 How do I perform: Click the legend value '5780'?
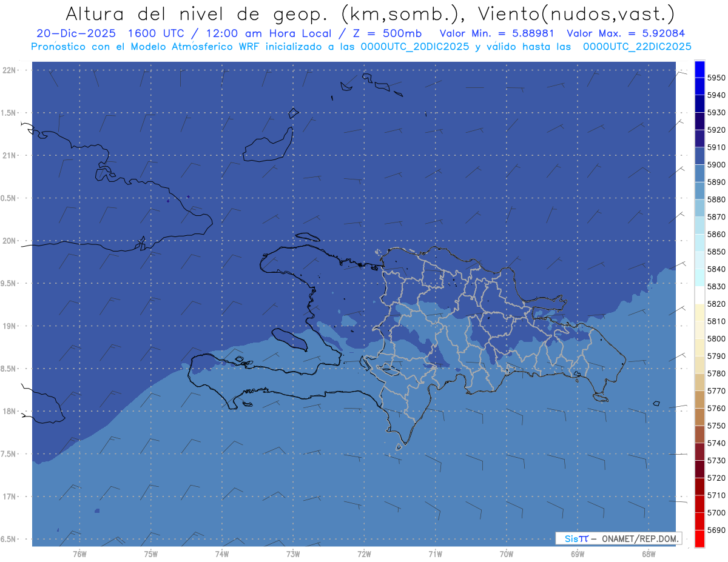click(716, 373)
